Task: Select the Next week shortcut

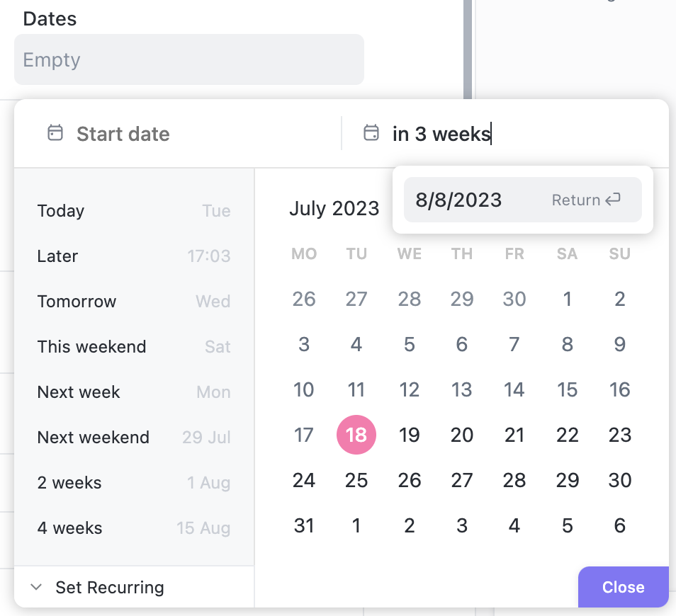Action: pos(133,392)
